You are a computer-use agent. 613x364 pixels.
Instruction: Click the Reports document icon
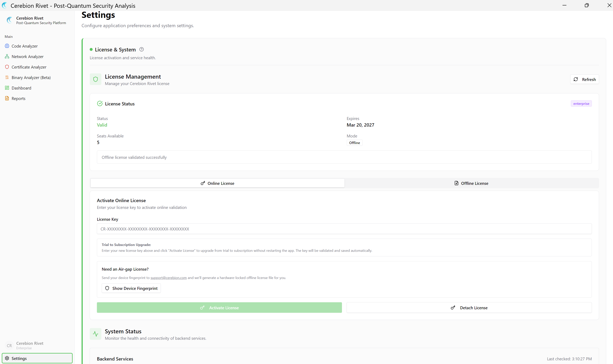point(7,98)
